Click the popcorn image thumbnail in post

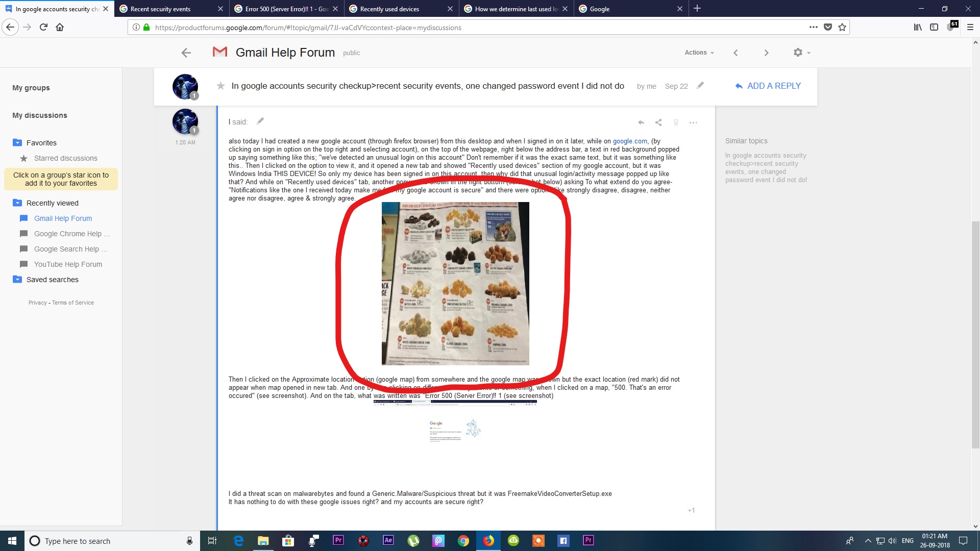(x=455, y=283)
